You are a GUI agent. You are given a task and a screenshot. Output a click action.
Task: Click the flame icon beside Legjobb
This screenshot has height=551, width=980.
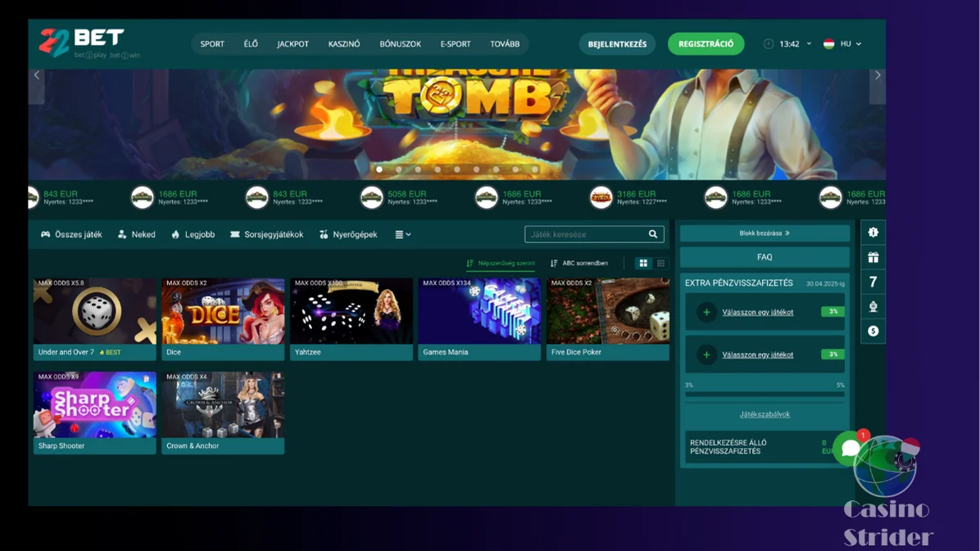coord(175,234)
